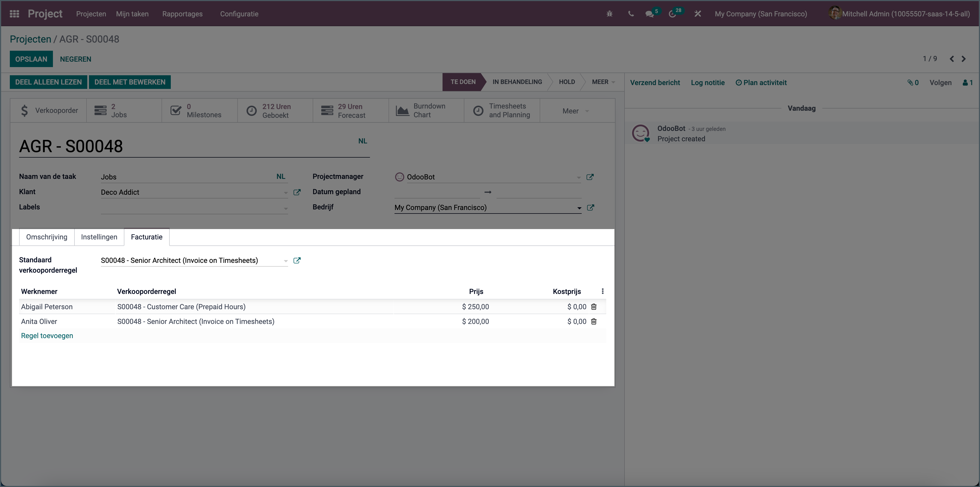Viewport: 980px width, 487px height.
Task: Open the phone VoIP icon
Action: click(x=631, y=14)
